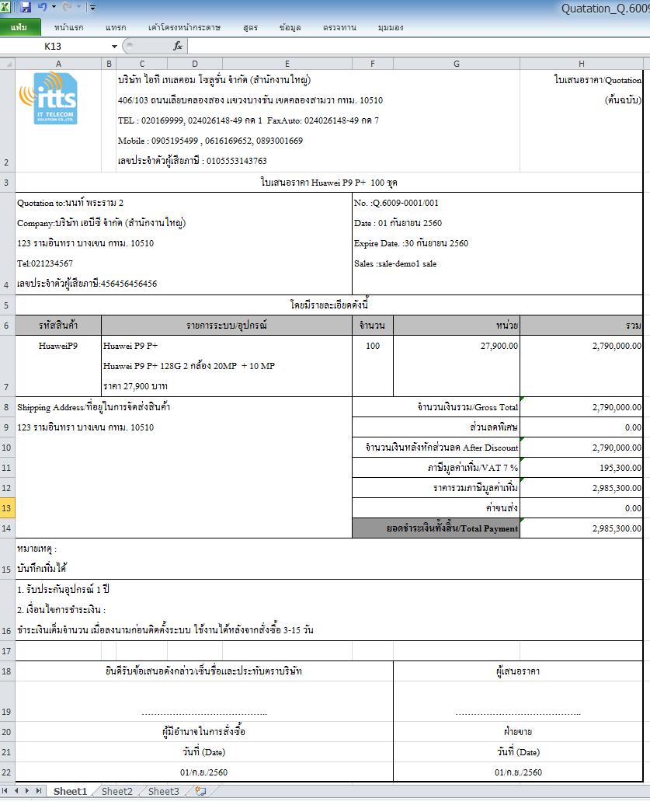
Task: Open the ตรวจทาน (Review) ribbon tab
Action: click(x=339, y=27)
